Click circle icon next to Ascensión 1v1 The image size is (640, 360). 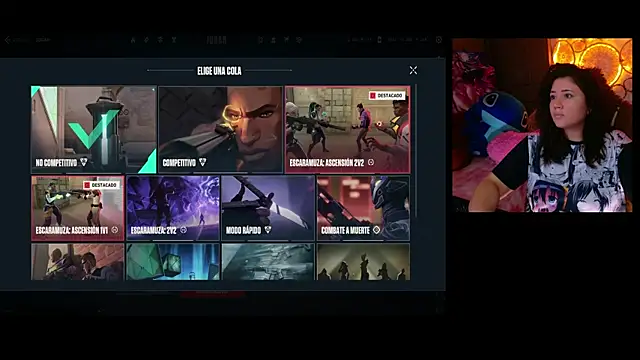115,230
